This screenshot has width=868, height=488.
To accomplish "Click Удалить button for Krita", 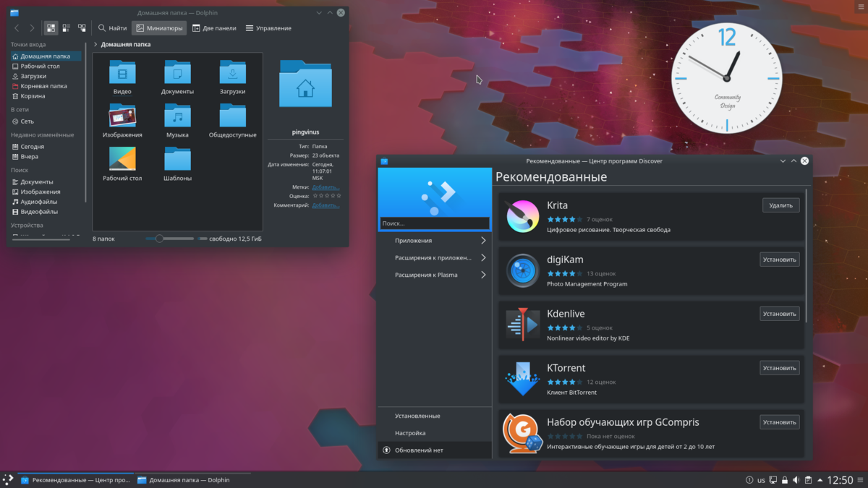I will 781,205.
